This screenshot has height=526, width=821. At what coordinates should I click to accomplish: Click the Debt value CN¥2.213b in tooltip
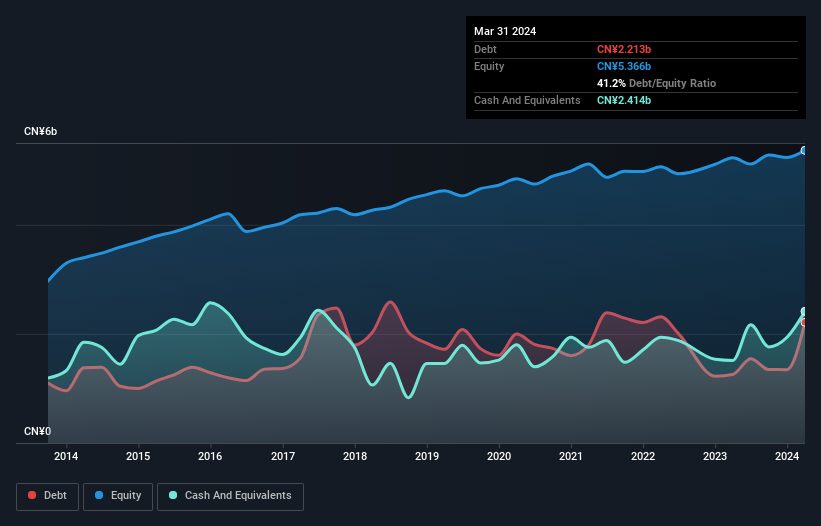625,49
